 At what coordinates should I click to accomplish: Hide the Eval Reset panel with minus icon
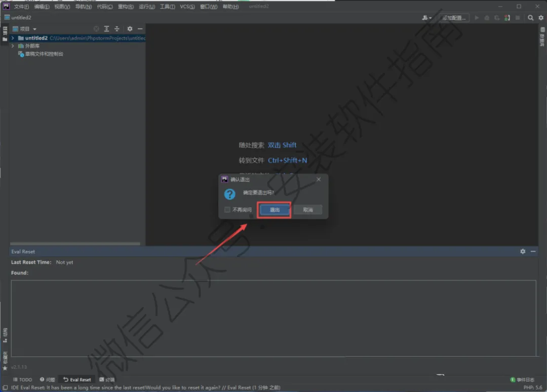[x=533, y=251]
